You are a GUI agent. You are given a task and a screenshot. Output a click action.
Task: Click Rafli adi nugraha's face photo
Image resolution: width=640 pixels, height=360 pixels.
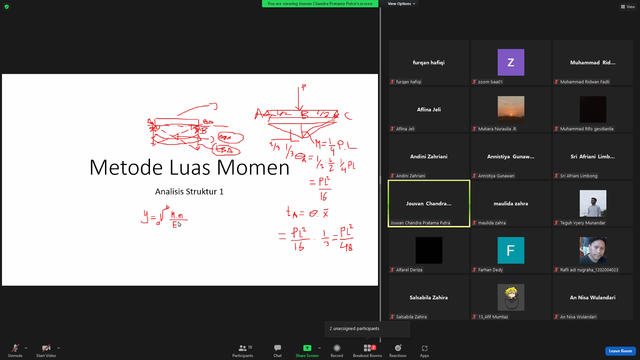(x=593, y=250)
